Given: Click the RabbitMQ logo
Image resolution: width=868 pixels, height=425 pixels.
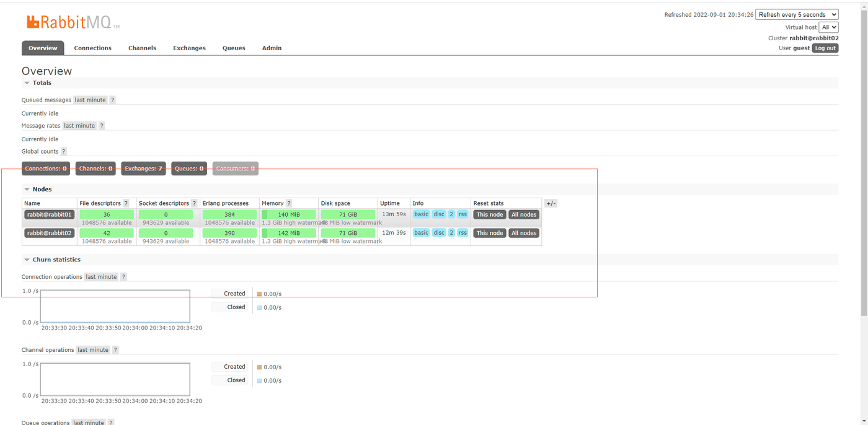Looking at the screenshot, I should point(73,22).
